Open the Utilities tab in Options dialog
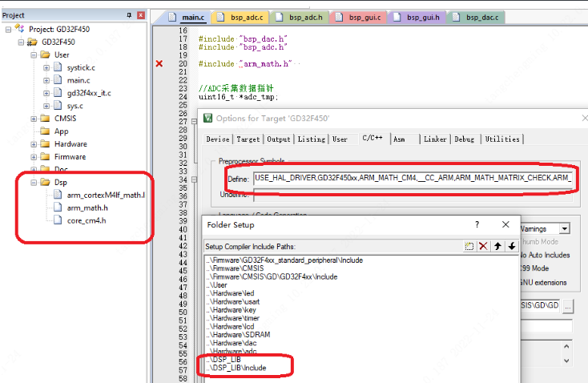The width and height of the screenshot is (588, 383). [x=502, y=139]
